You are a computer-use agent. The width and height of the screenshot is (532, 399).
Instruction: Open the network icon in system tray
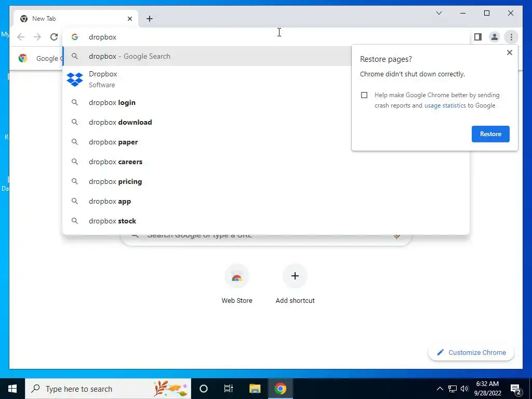[453, 389]
